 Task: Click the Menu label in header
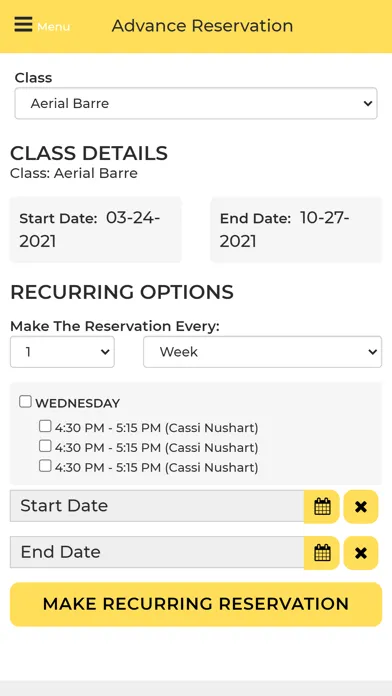pyautogui.click(x=53, y=27)
